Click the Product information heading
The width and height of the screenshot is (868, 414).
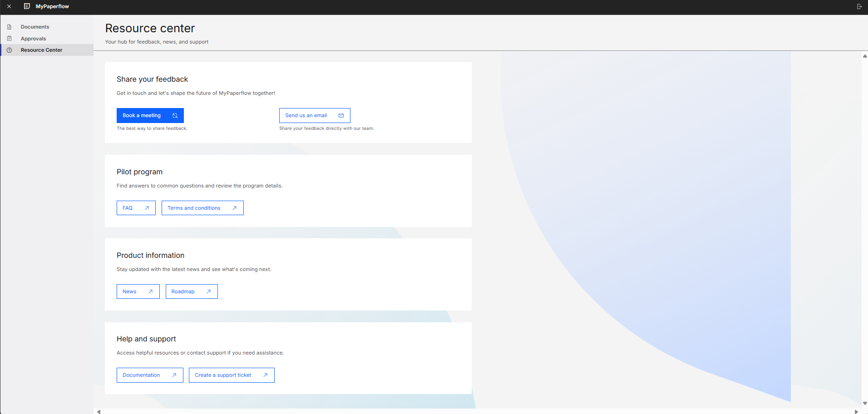tap(150, 255)
